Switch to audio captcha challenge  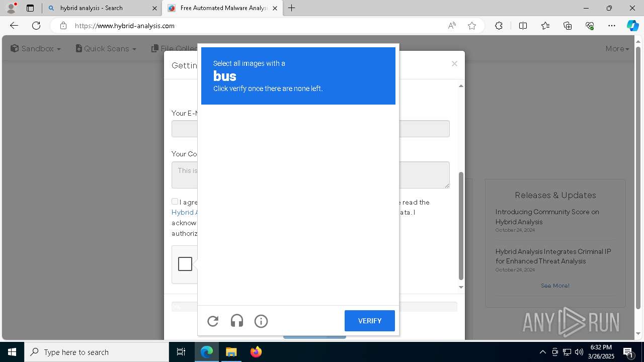point(237,321)
